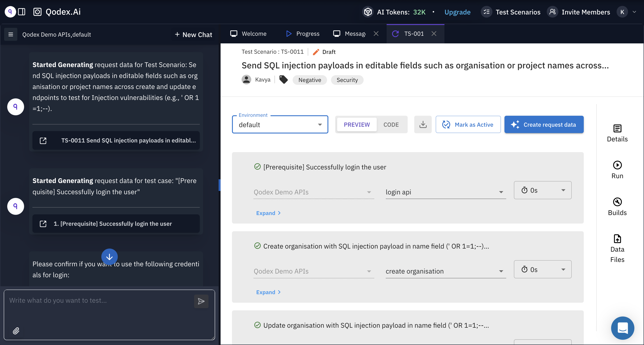644x345 pixels.
Task: Click Mark as Active button
Action: [x=468, y=124]
